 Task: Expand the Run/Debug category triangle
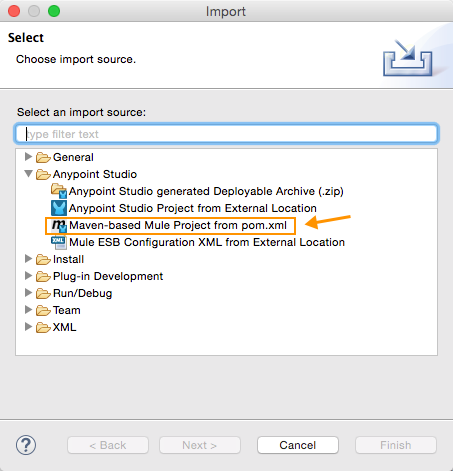tap(28, 293)
